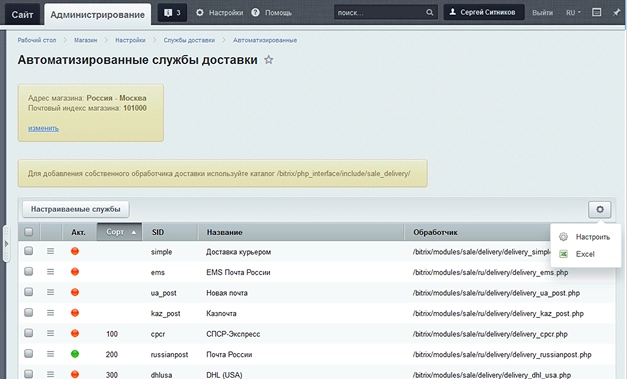629x379 pixels.
Task: Select the Казпочта name cell
Action: pyautogui.click(x=221, y=313)
